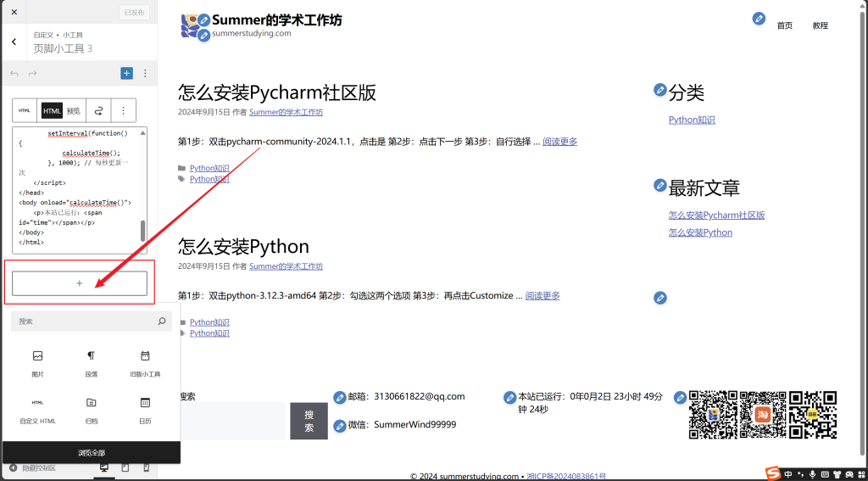Click edit pencil beside the navigation menu
The width and height of the screenshot is (868, 481).
[759, 19]
